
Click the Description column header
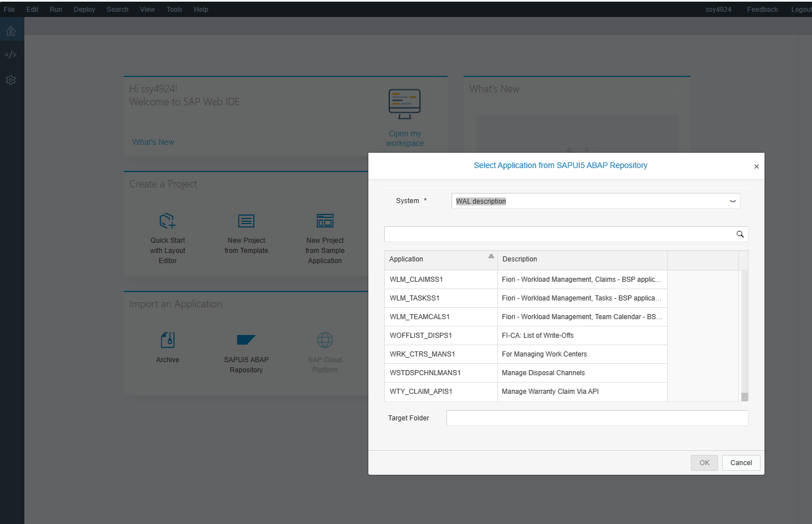[x=582, y=259]
